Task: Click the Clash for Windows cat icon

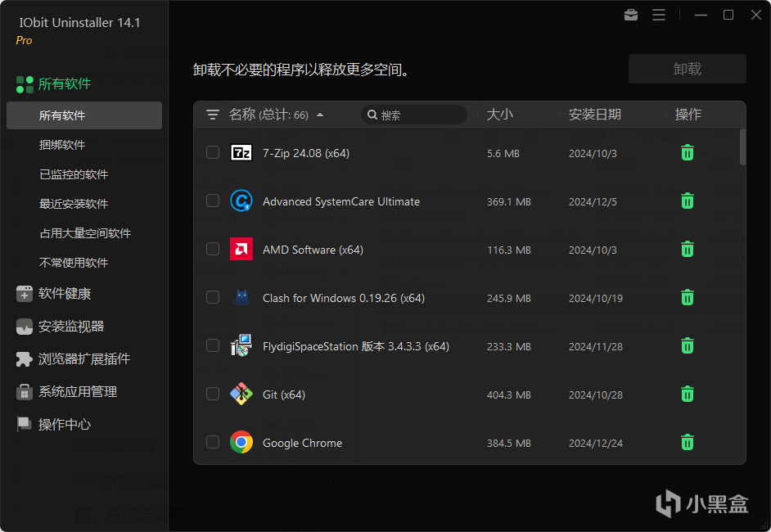Action: (x=241, y=297)
